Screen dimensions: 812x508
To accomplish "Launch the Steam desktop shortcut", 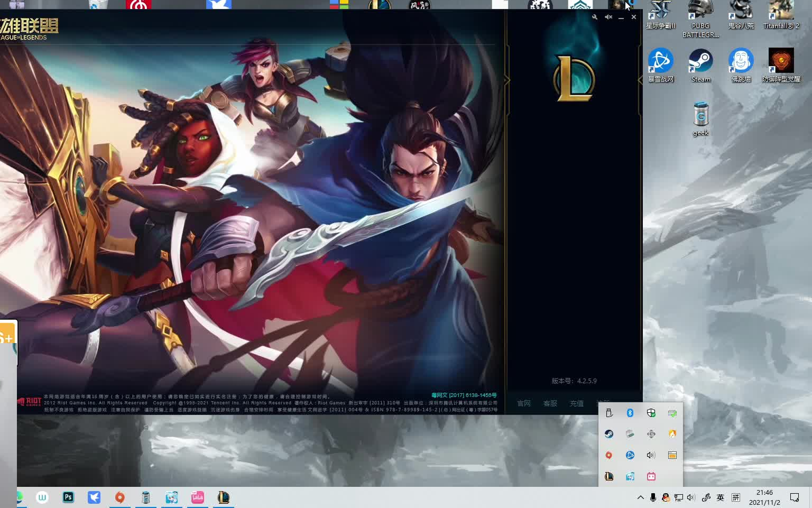I will pyautogui.click(x=701, y=65).
